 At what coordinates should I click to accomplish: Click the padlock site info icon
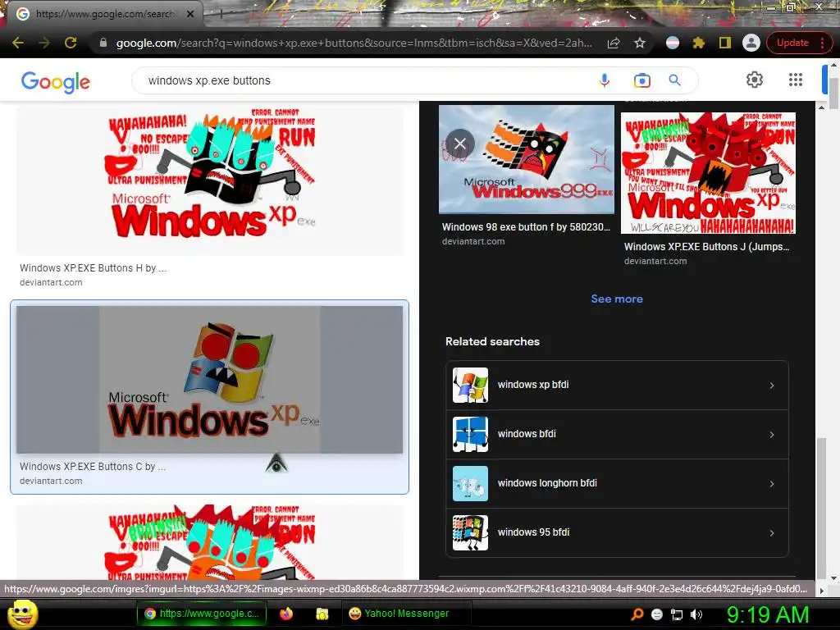[x=103, y=43]
